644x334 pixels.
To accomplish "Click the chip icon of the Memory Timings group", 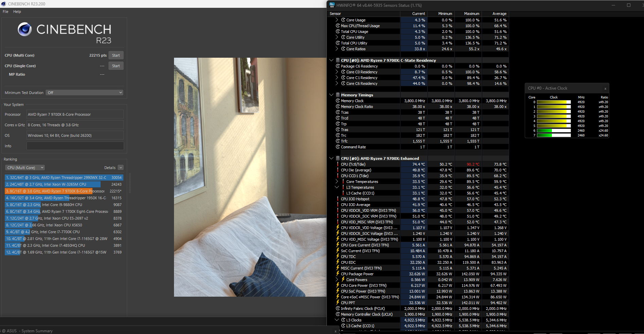I will pyautogui.click(x=338, y=95).
